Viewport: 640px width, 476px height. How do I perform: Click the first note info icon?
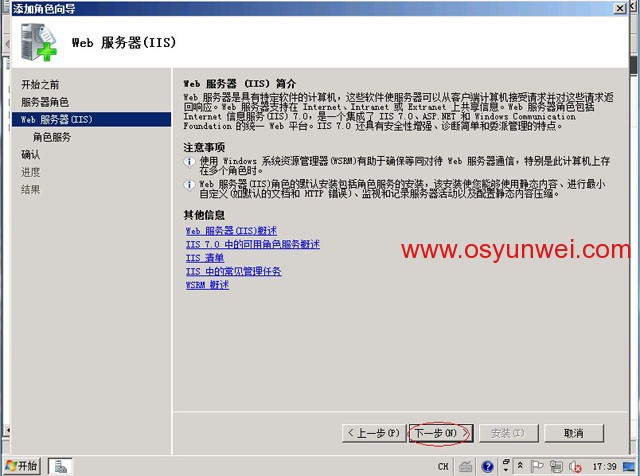click(189, 162)
